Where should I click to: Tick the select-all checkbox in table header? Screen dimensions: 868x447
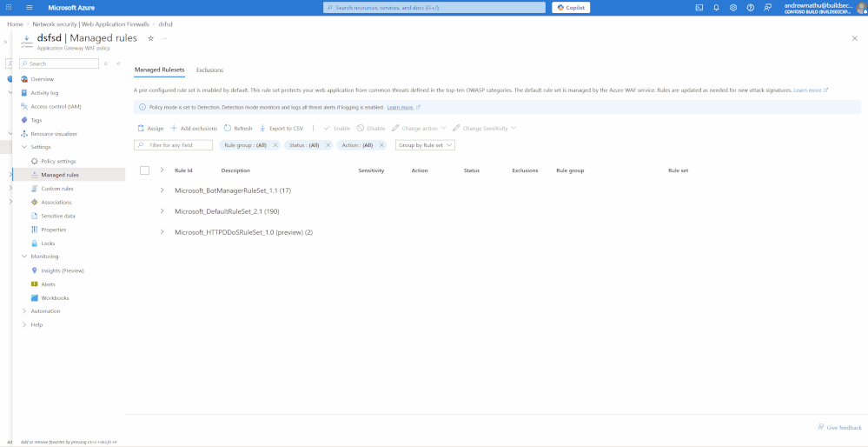[x=144, y=170]
